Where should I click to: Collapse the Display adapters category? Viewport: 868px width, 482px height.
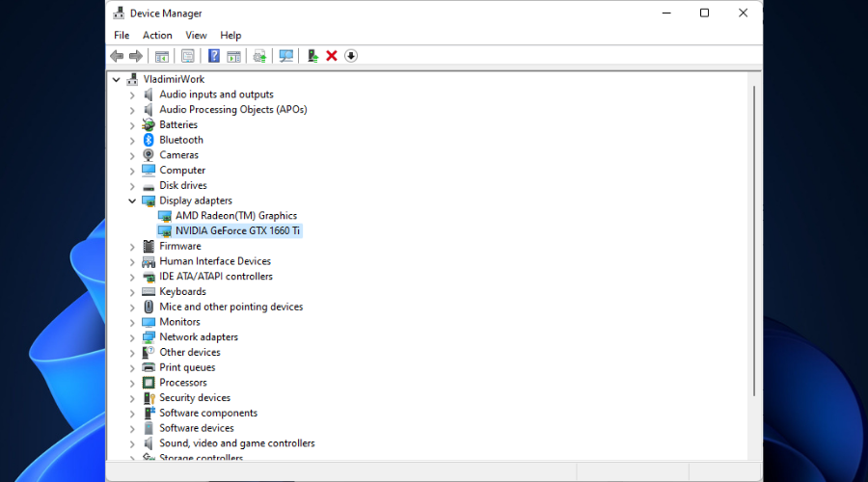point(132,201)
